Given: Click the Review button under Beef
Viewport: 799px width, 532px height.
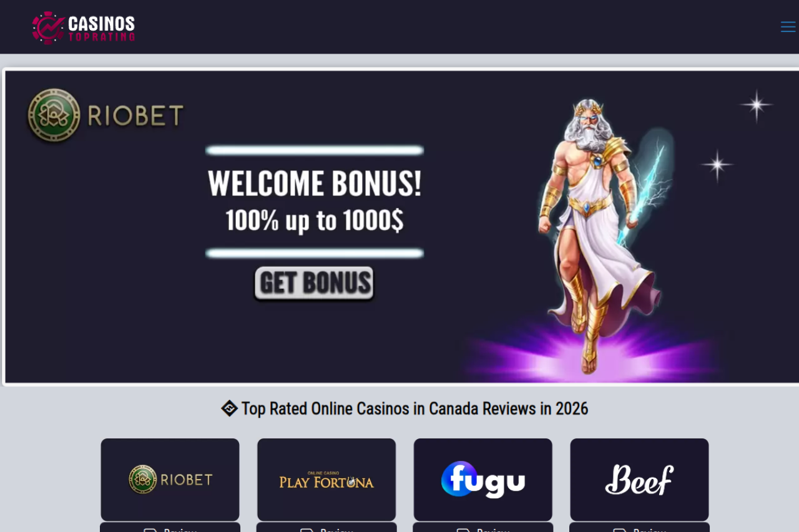Looking at the screenshot, I should click(x=640, y=528).
